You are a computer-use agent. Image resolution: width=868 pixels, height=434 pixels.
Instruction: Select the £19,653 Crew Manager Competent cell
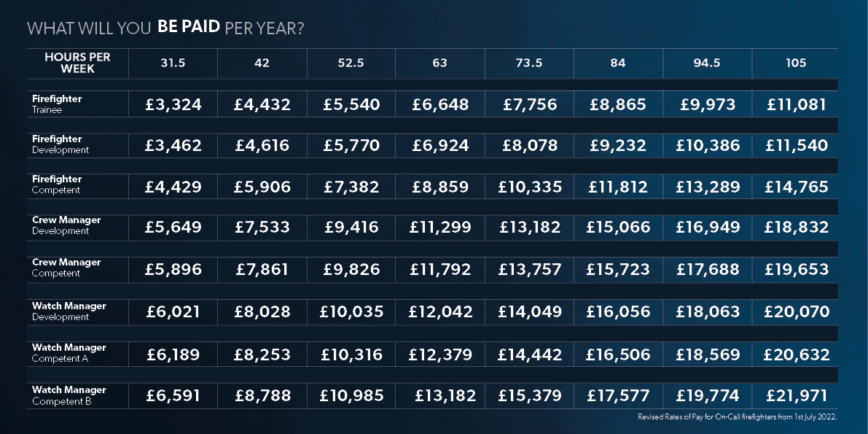[x=796, y=269]
